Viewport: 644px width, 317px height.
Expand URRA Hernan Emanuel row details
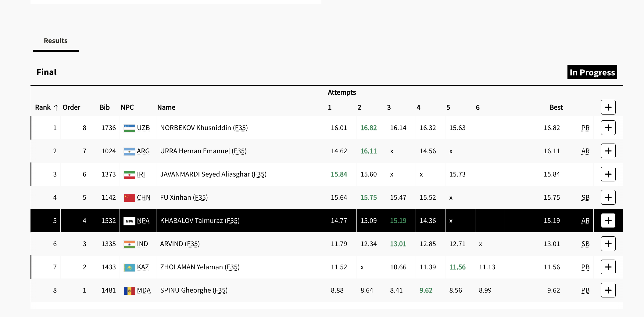(608, 151)
